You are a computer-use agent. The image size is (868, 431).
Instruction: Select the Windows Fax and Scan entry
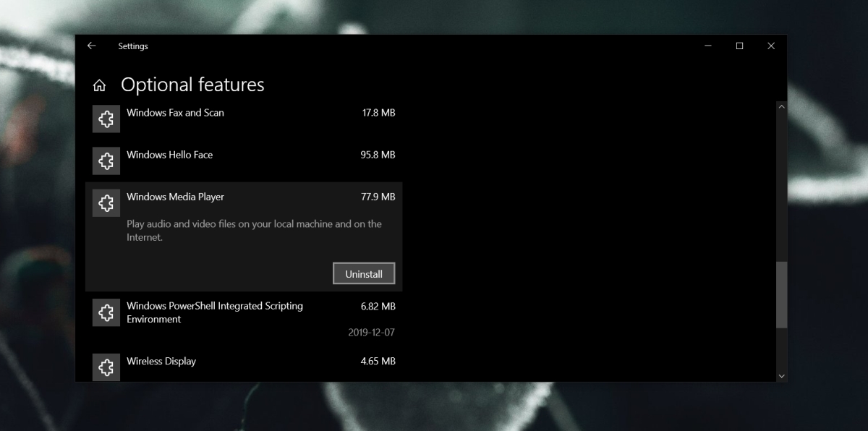click(x=244, y=119)
